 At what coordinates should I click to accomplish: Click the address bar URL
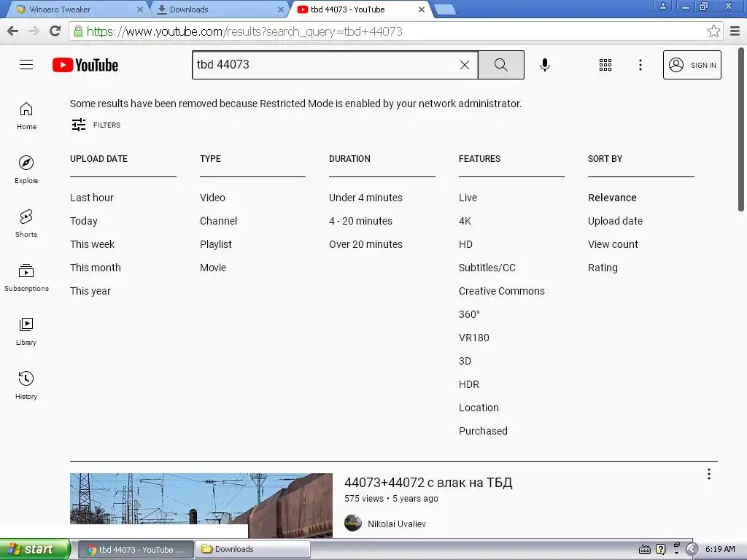(244, 31)
